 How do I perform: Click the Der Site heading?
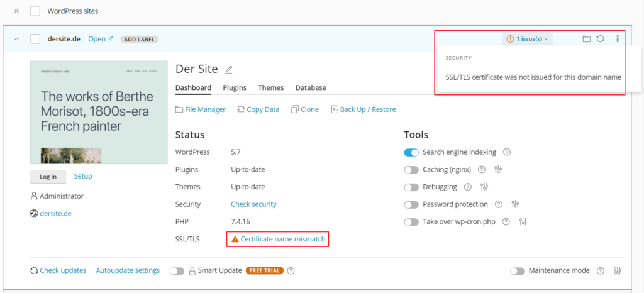196,69
